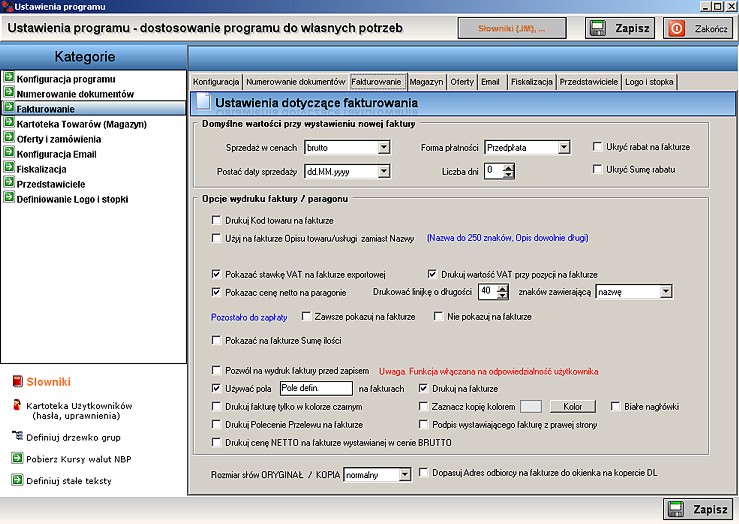Enable Ukryć rabat na fakturze checkbox
The width and height of the screenshot is (739, 524).
(597, 147)
